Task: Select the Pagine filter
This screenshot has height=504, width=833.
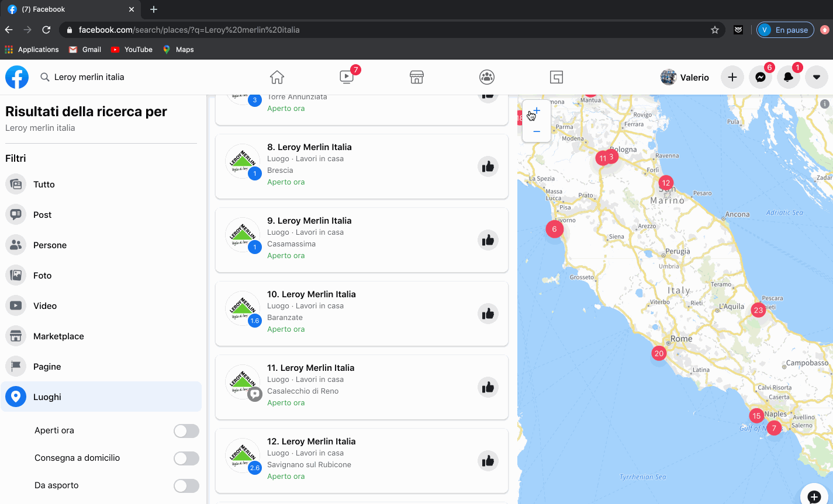Action: click(x=101, y=367)
